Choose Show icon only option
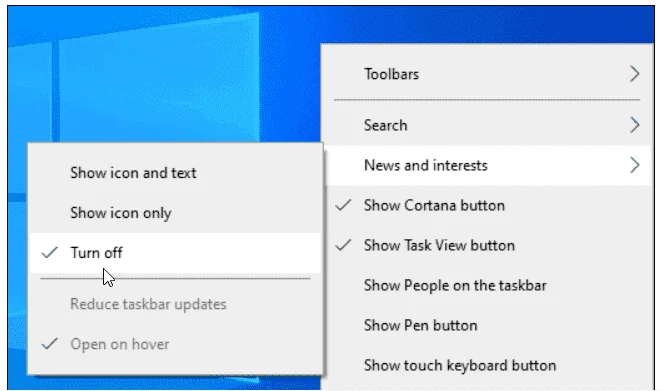 (175, 213)
